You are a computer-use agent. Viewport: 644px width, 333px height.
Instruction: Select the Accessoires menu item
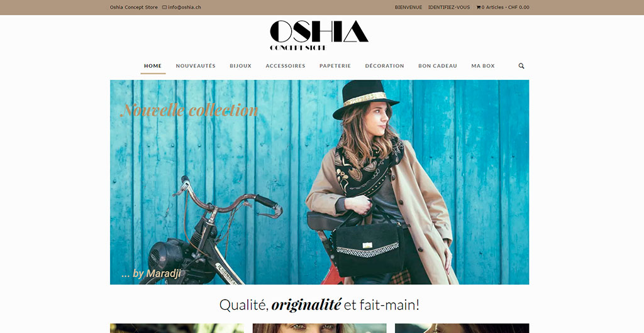286,65
